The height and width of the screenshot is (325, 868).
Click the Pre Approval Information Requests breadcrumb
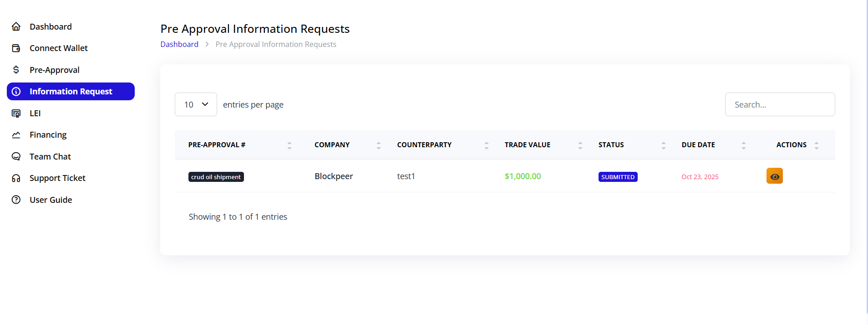click(276, 44)
